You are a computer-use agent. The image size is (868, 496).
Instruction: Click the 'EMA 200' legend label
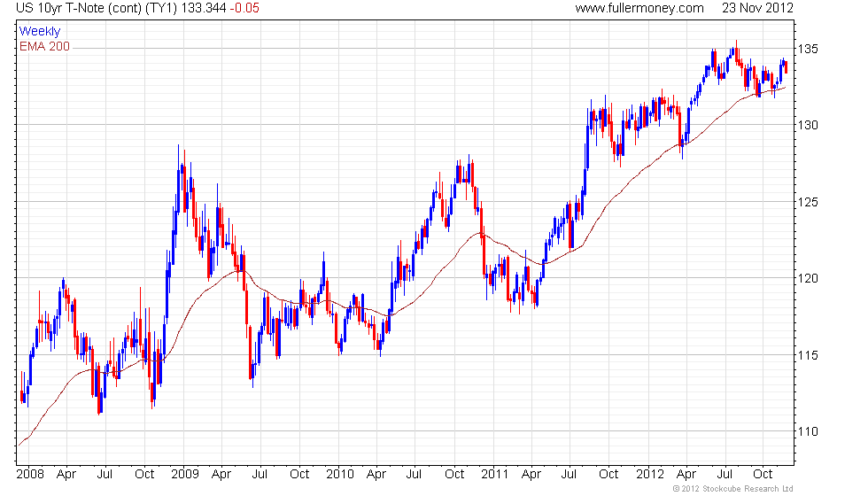tap(45, 46)
